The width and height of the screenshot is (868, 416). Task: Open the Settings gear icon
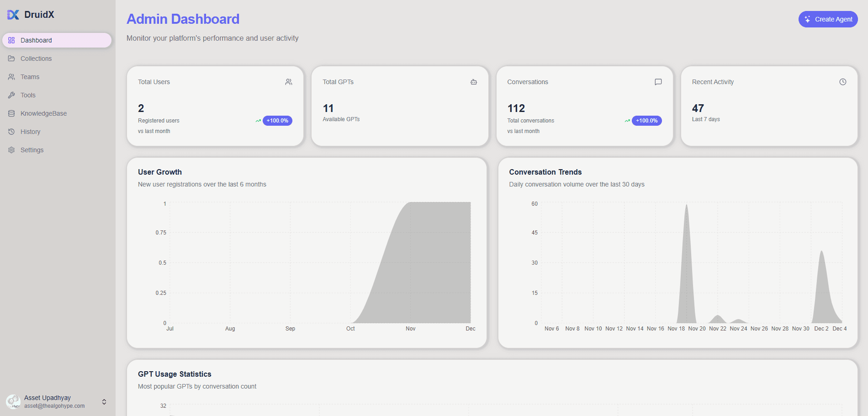pyautogui.click(x=11, y=150)
